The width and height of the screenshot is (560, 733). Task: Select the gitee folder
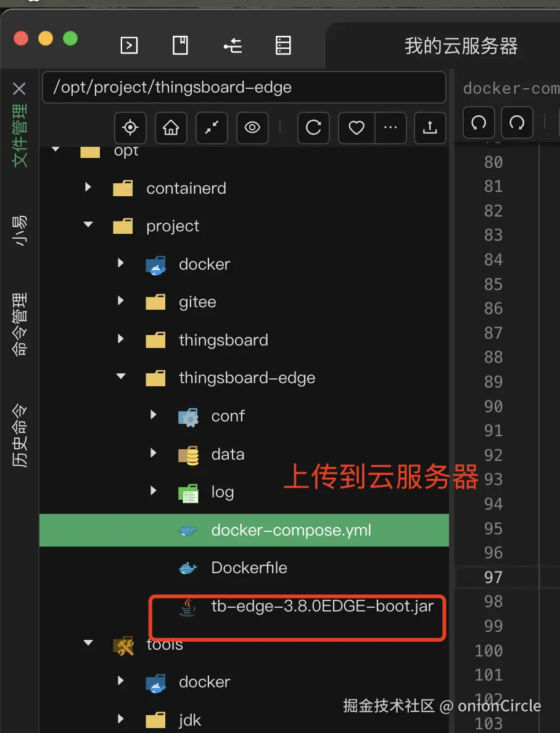click(x=197, y=302)
